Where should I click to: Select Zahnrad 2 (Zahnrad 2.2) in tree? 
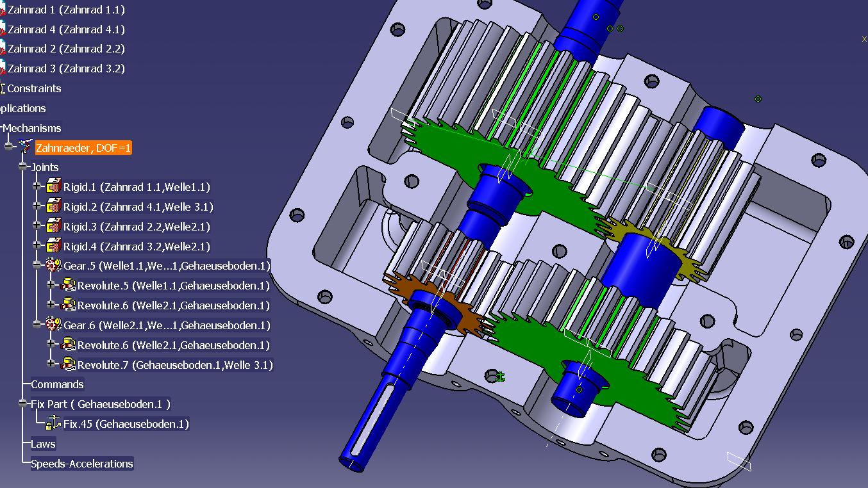tap(66, 49)
